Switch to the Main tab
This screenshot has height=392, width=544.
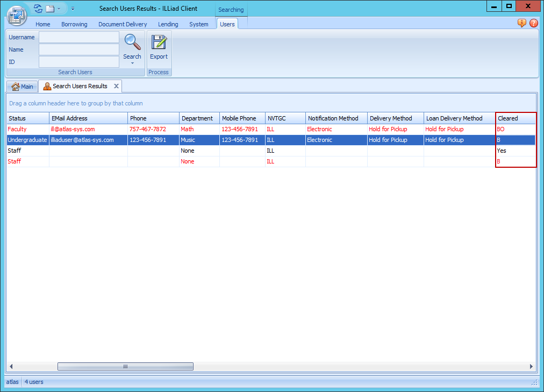(x=22, y=87)
